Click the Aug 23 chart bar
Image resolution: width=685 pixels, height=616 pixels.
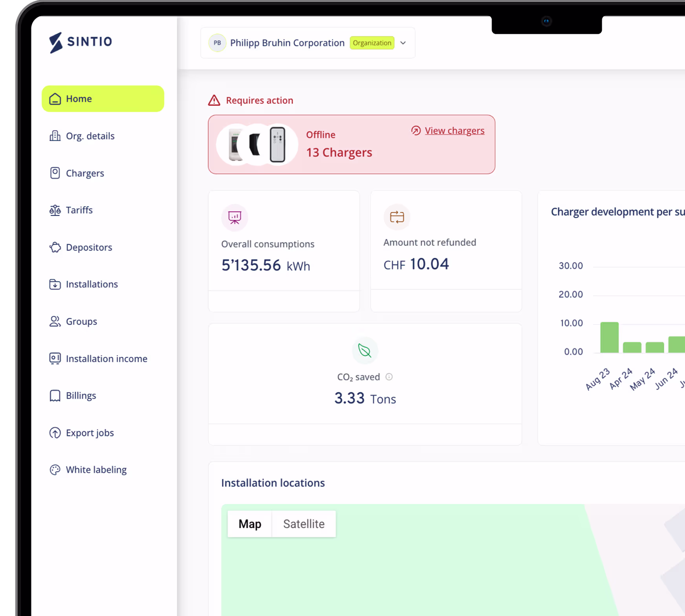pyautogui.click(x=609, y=337)
